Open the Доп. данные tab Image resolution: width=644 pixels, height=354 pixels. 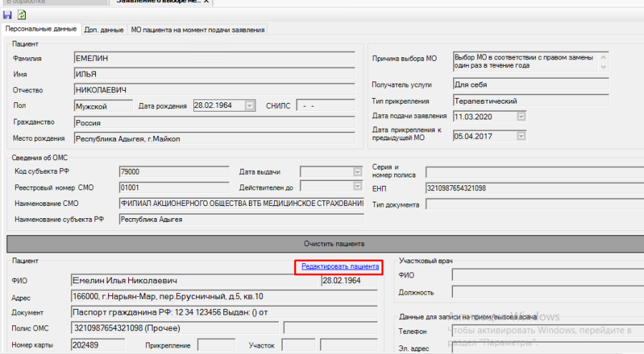tap(104, 29)
